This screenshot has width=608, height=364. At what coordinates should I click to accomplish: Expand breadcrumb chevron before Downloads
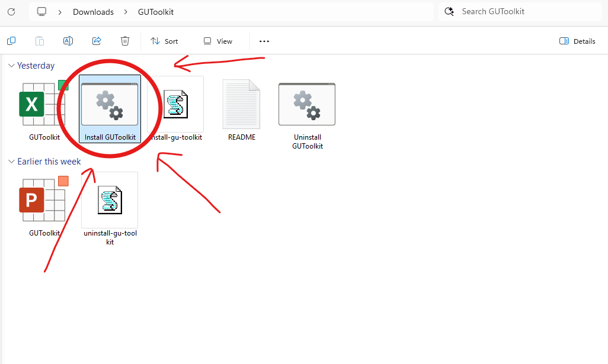(x=60, y=12)
